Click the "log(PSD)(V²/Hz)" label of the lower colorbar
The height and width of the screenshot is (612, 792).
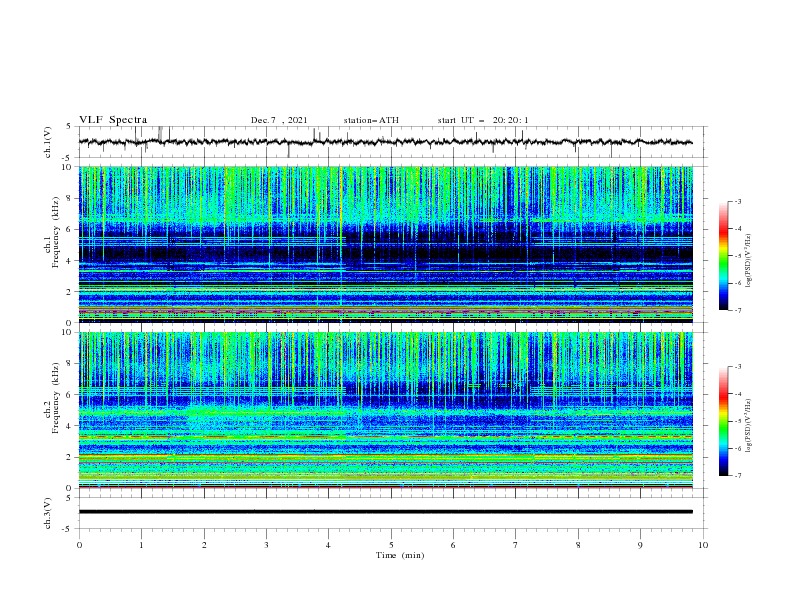748,426
